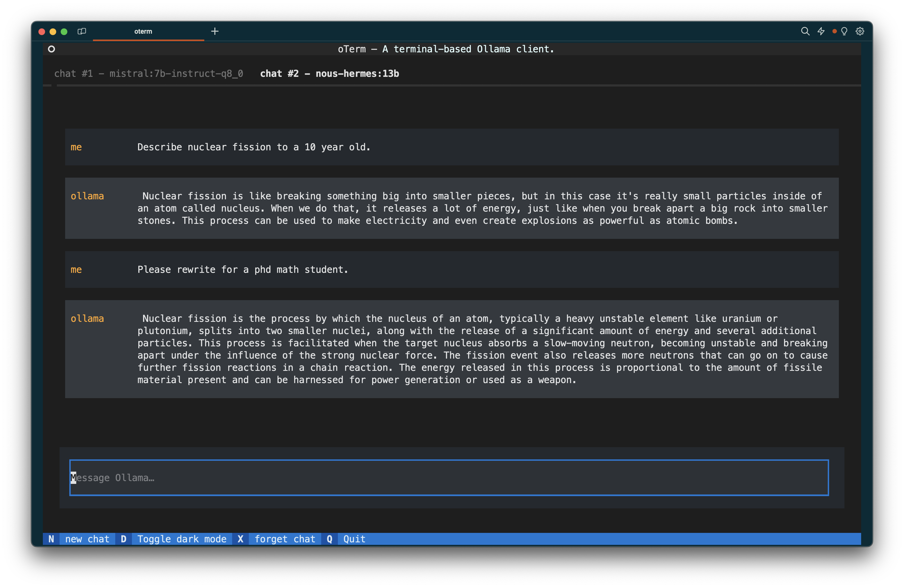This screenshot has width=904, height=588.
Task: Switch to chat #1 mistral:7b-instruct-q8_0 tab
Action: [149, 74]
